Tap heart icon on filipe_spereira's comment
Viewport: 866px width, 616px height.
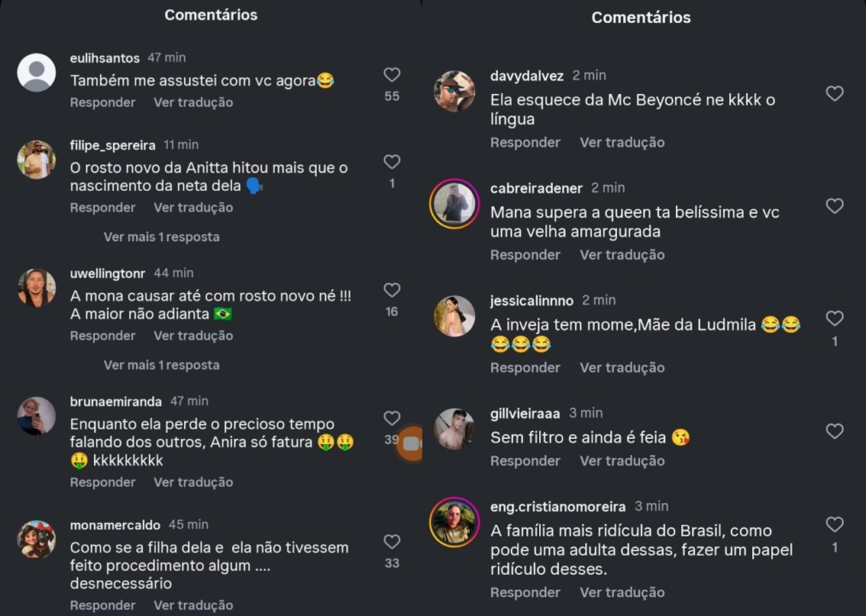392,162
